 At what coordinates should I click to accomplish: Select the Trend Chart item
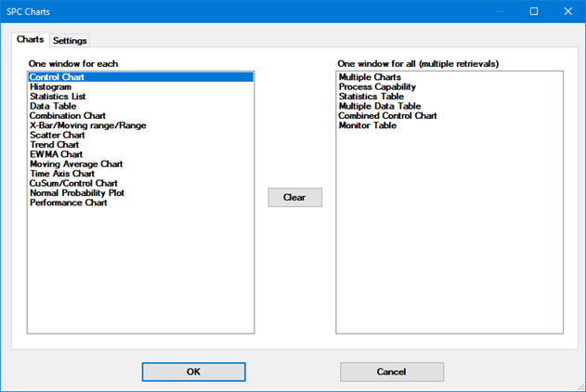pos(55,145)
